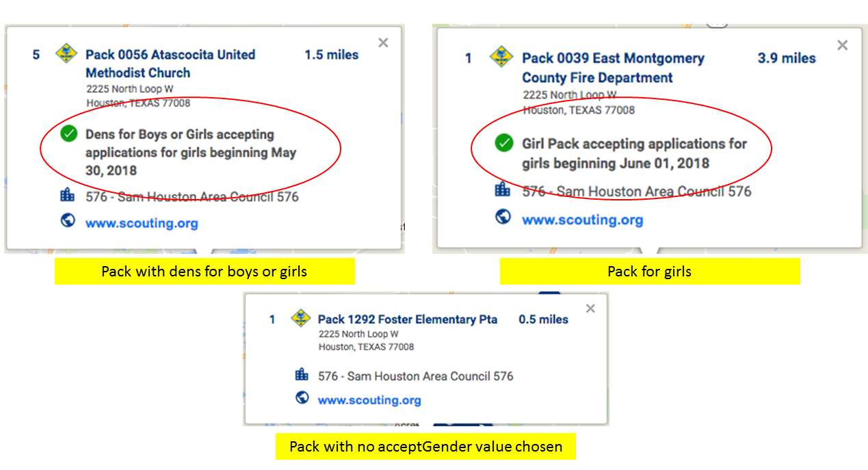
Task: Click 'Dens for Boys or Girls' acceptance text
Action: [x=191, y=153]
